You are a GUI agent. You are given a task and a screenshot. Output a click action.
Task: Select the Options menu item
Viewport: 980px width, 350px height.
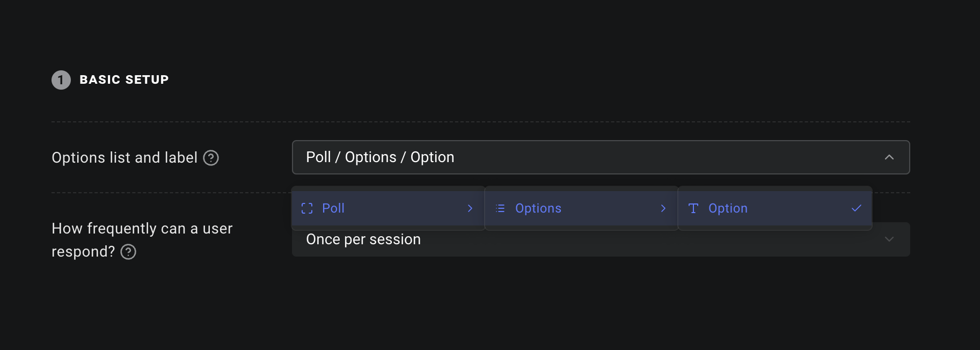[581, 208]
